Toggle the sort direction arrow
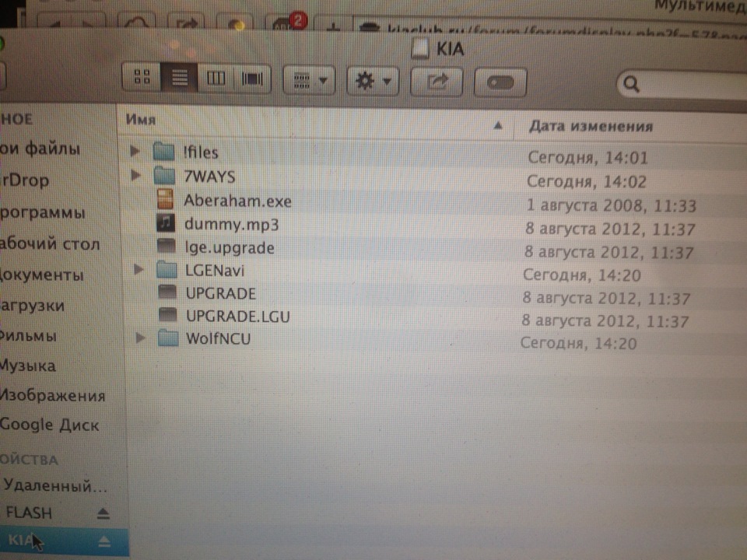Image resolution: width=747 pixels, height=560 pixels. [498, 125]
